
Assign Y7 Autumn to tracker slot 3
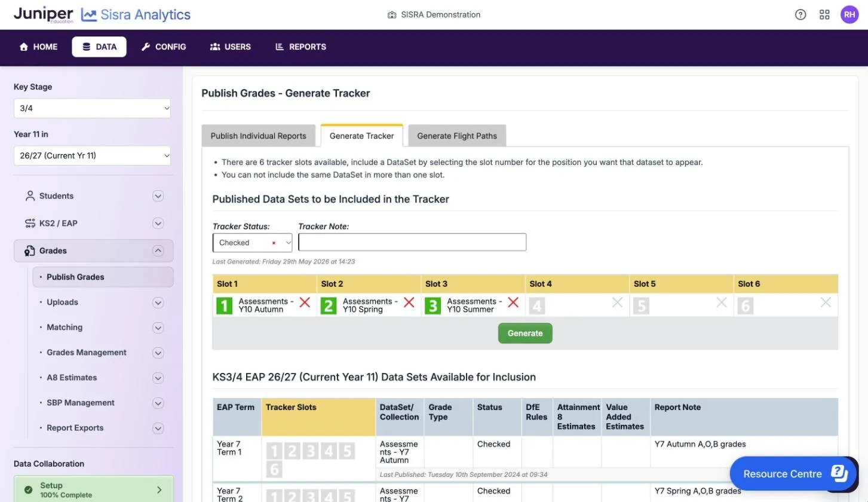[x=311, y=451]
